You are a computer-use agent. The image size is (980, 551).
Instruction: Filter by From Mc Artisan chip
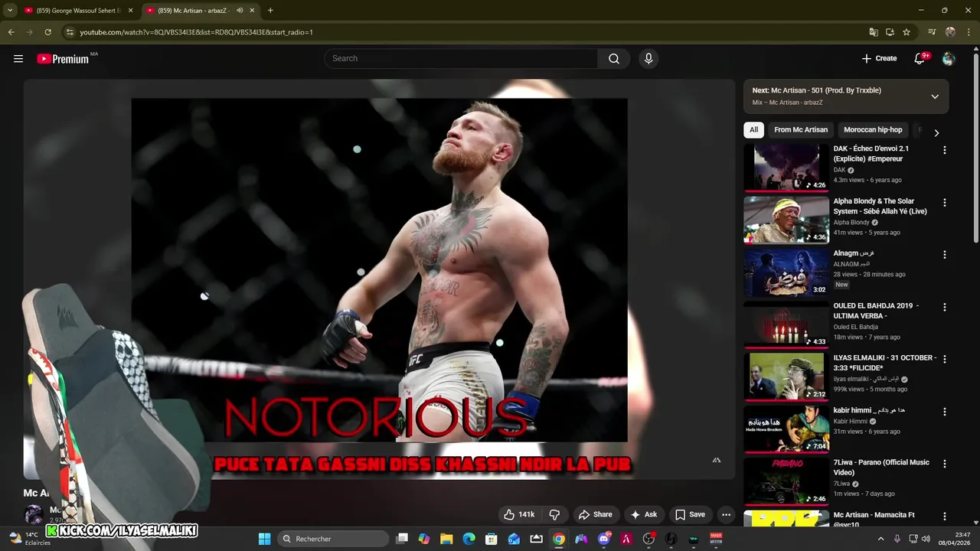click(x=801, y=130)
